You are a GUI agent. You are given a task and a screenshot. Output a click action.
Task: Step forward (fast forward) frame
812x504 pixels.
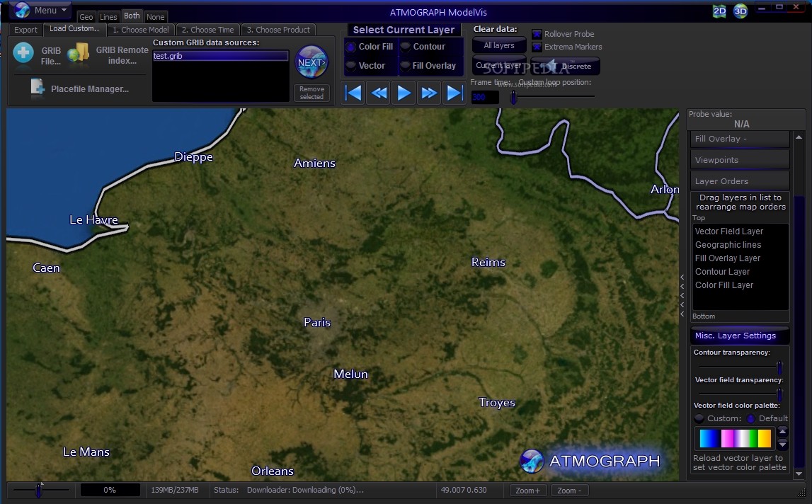429,93
